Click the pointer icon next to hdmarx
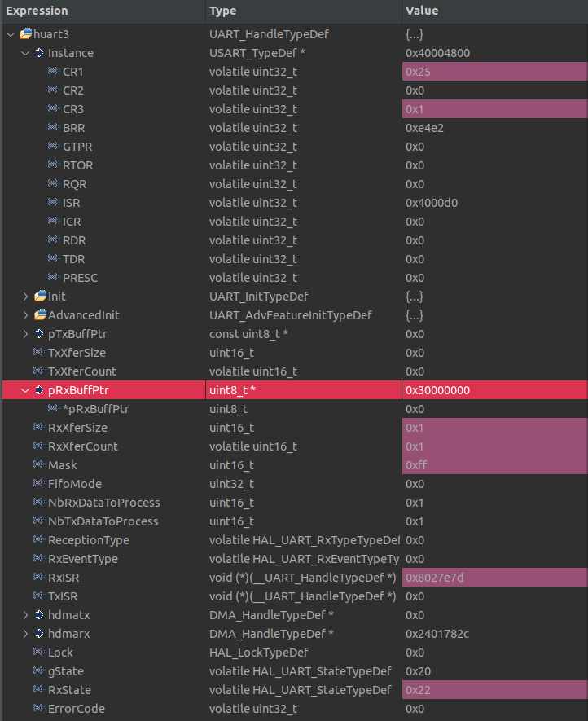588x721 pixels. pos(39,634)
